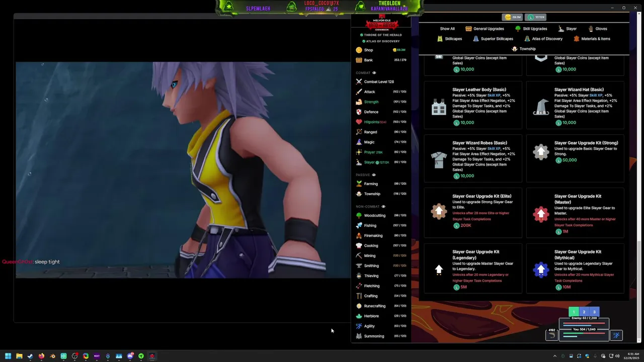Switch to equipment set 1

click(574, 312)
